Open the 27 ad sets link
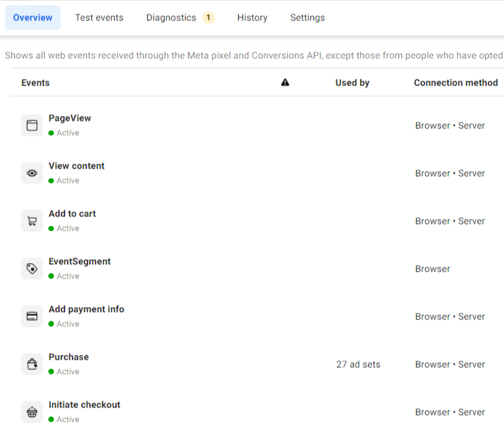The image size is (504, 438). point(358,364)
